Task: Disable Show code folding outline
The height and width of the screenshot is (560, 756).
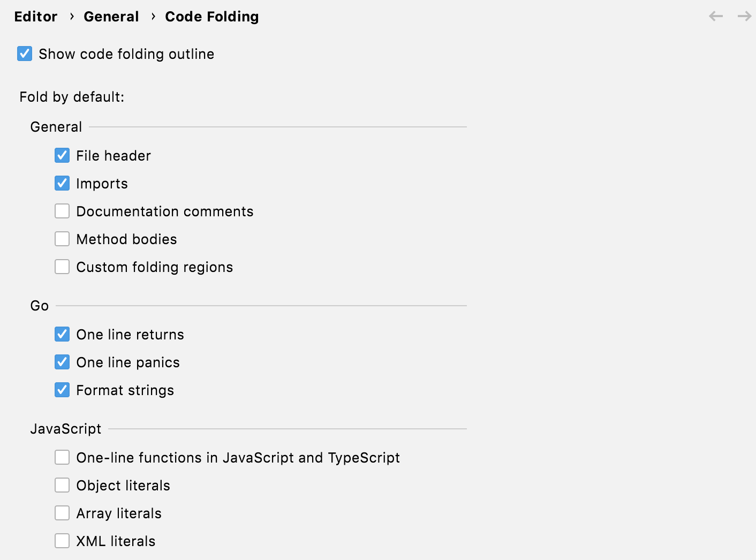Action: click(24, 54)
